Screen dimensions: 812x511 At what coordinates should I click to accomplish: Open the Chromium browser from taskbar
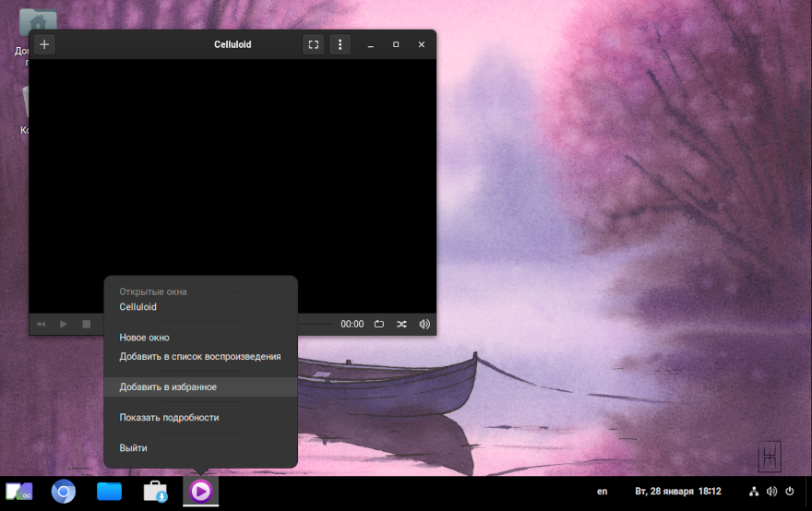tap(64, 492)
